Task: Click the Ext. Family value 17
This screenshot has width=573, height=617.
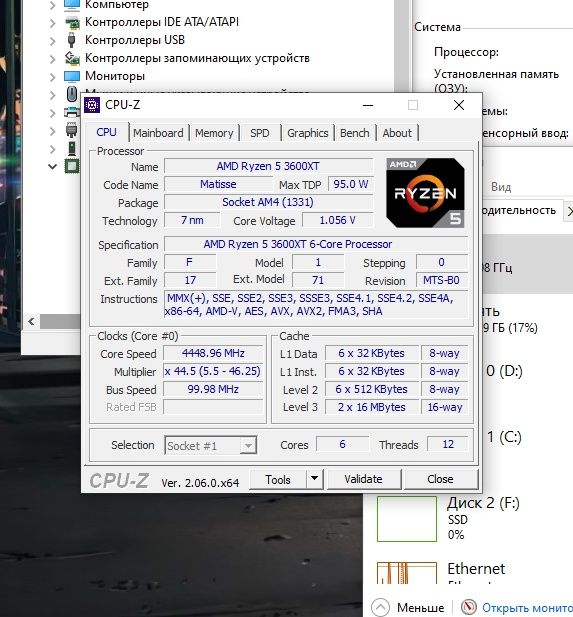Action: pyautogui.click(x=190, y=280)
